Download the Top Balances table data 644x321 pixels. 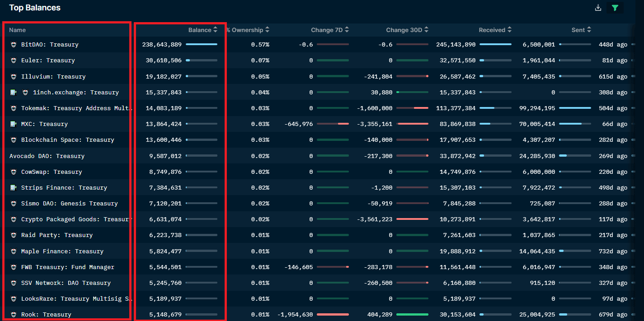pos(598,8)
